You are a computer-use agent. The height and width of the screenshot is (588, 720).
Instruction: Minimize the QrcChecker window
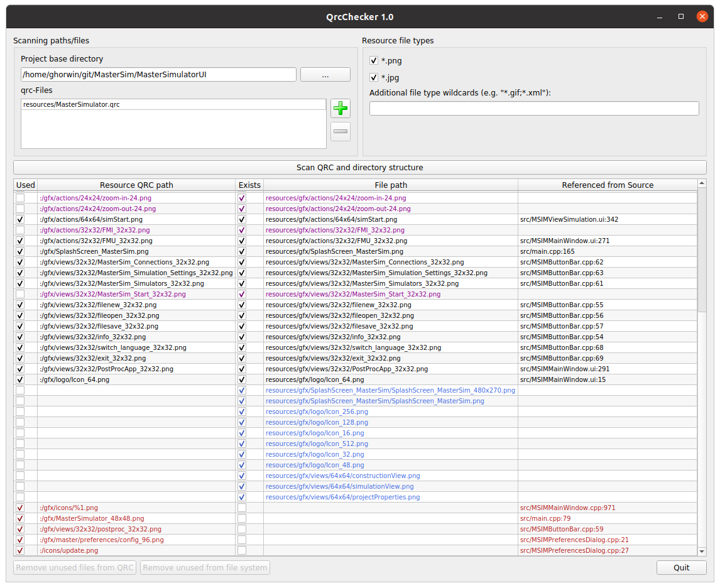[x=660, y=17]
